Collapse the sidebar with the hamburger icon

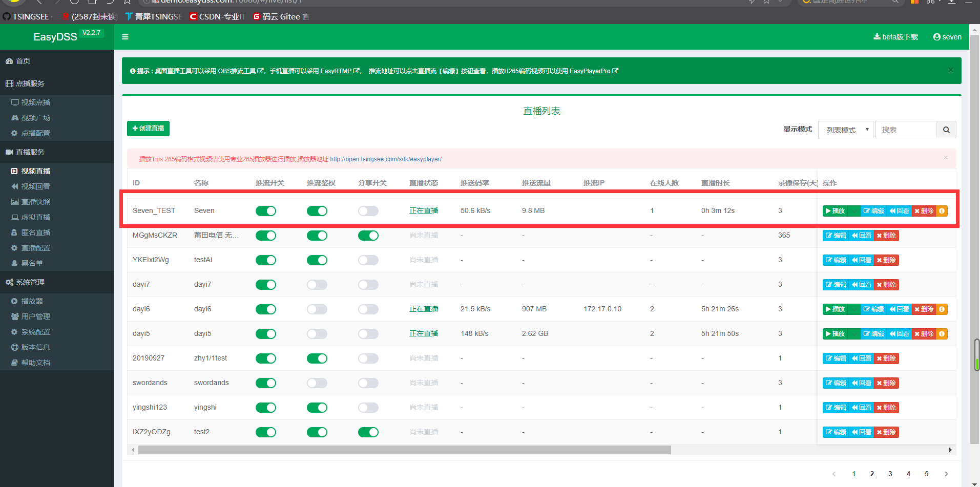(x=125, y=37)
